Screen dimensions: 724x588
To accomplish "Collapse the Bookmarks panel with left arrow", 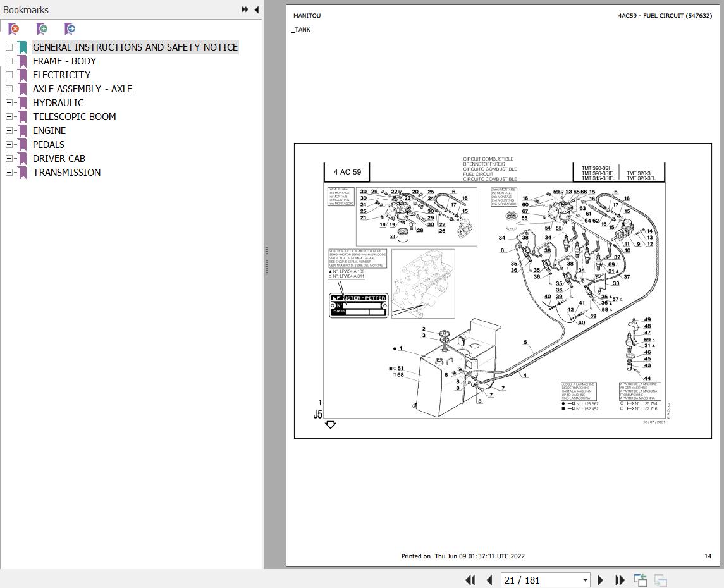I will point(256,9).
